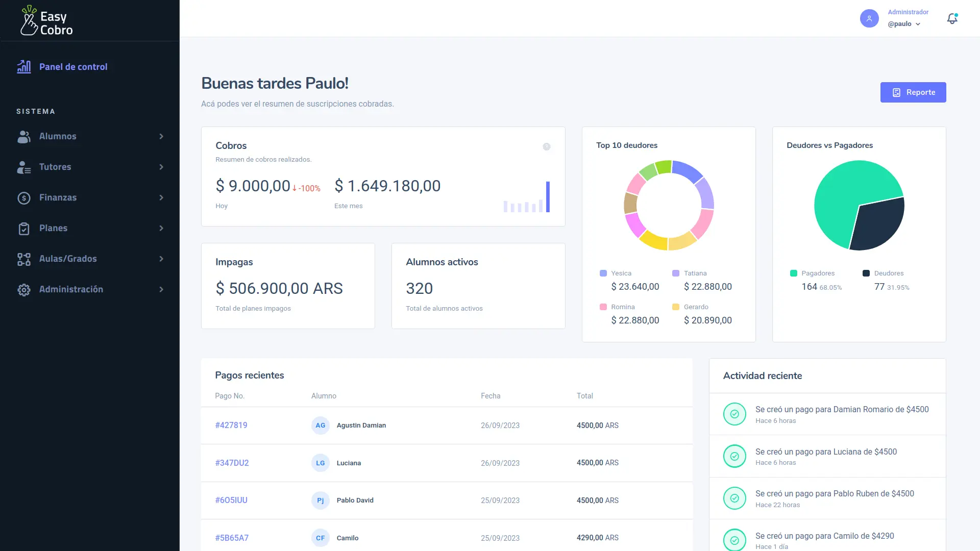Click the Planes clipboard icon

tap(24, 229)
